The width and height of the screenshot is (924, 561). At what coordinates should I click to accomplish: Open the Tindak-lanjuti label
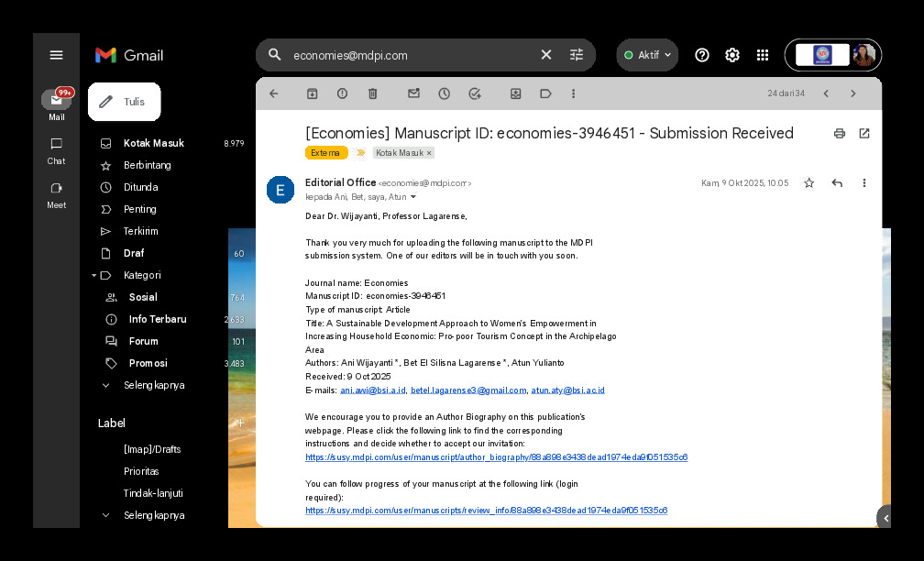click(153, 493)
